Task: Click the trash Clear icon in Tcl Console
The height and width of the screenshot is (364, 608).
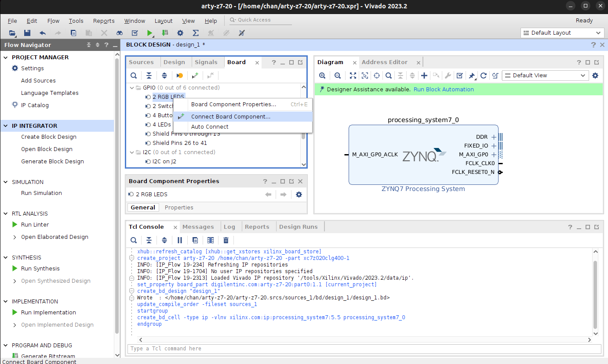Action: pyautogui.click(x=226, y=240)
